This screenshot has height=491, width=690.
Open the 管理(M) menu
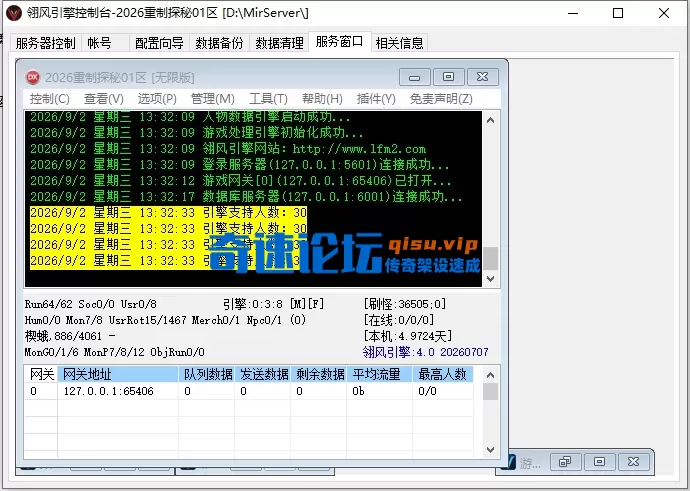[x=212, y=99]
